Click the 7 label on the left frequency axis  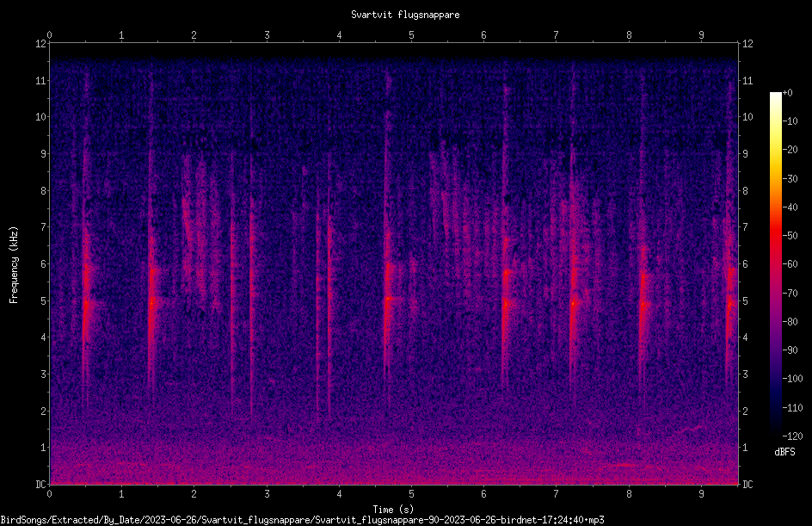(44, 227)
